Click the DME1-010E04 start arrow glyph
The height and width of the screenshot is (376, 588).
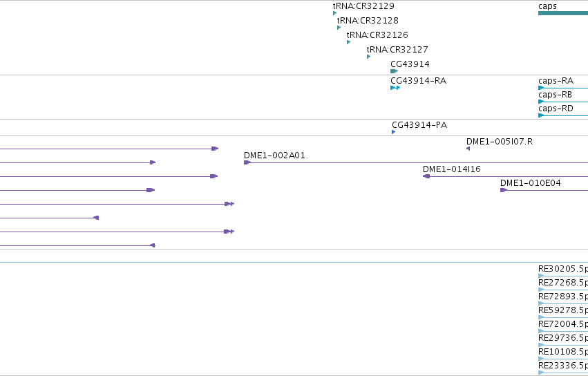click(x=504, y=190)
